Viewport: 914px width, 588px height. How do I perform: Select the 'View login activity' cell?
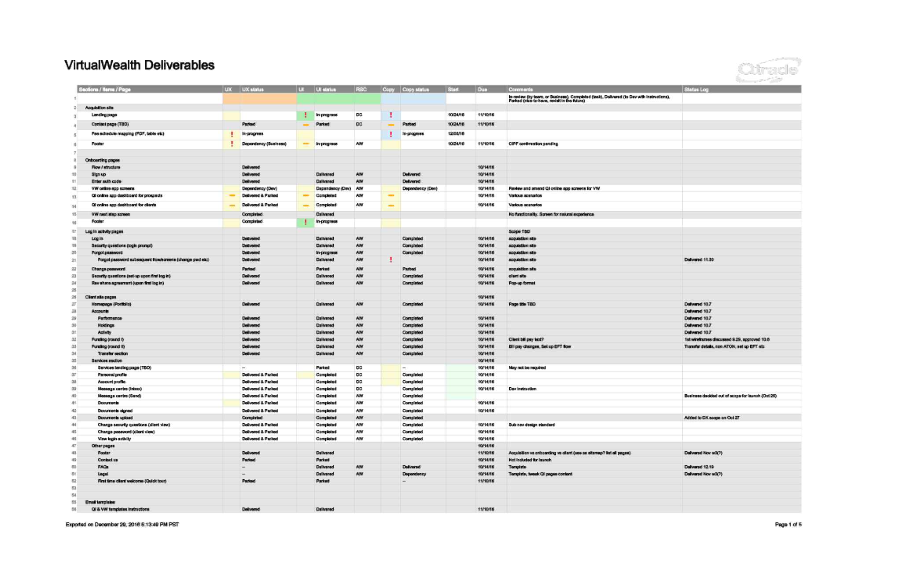(x=150, y=439)
